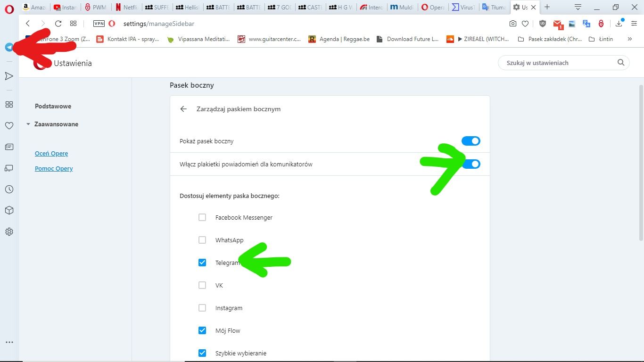The image size is (644, 362).
Task: Open picture extension icon in toolbar
Action: point(572,24)
